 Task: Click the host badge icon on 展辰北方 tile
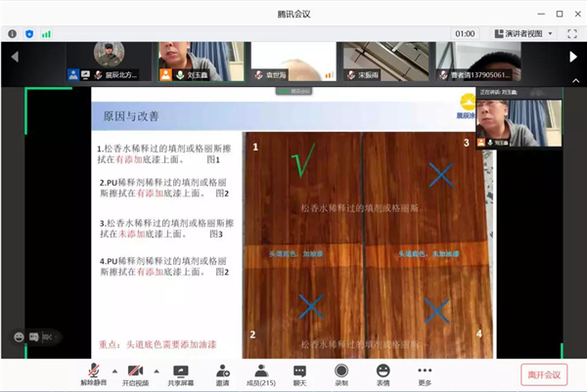coord(73,75)
